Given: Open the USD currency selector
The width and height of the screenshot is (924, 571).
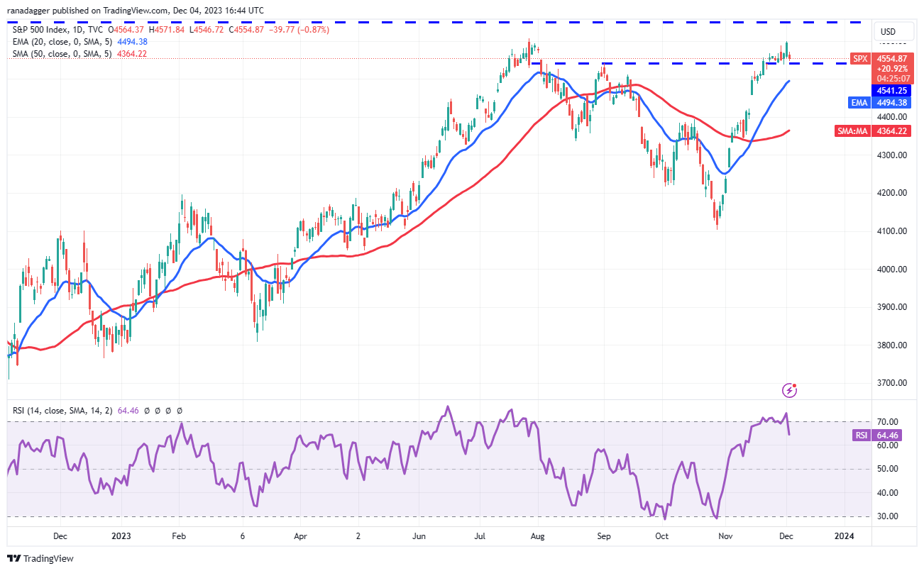Looking at the screenshot, I should (x=888, y=32).
